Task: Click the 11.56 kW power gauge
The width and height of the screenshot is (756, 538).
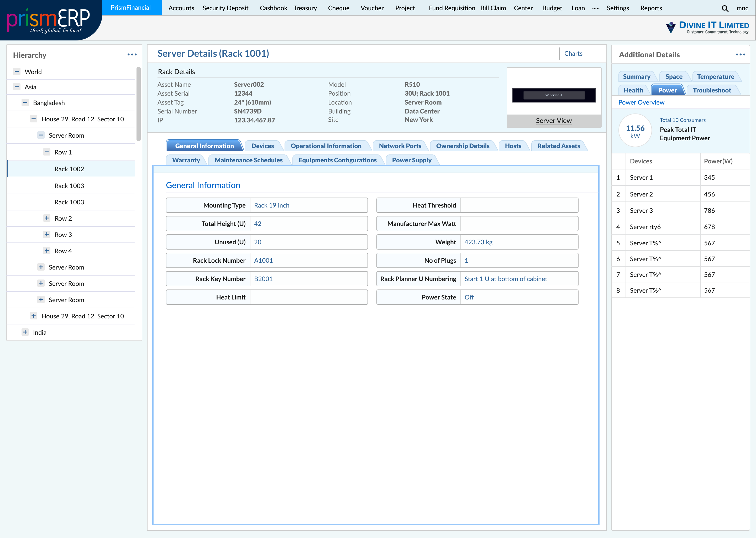Action: point(635,130)
